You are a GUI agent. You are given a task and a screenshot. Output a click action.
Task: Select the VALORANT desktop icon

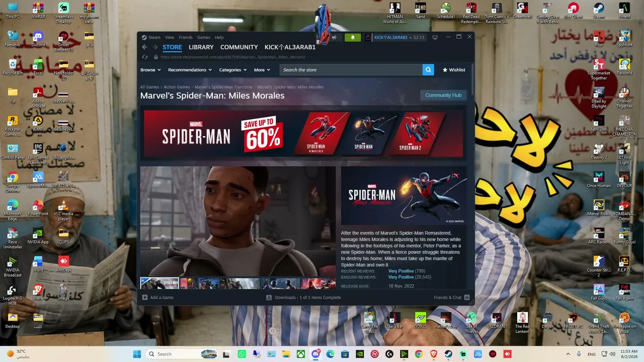497,320
